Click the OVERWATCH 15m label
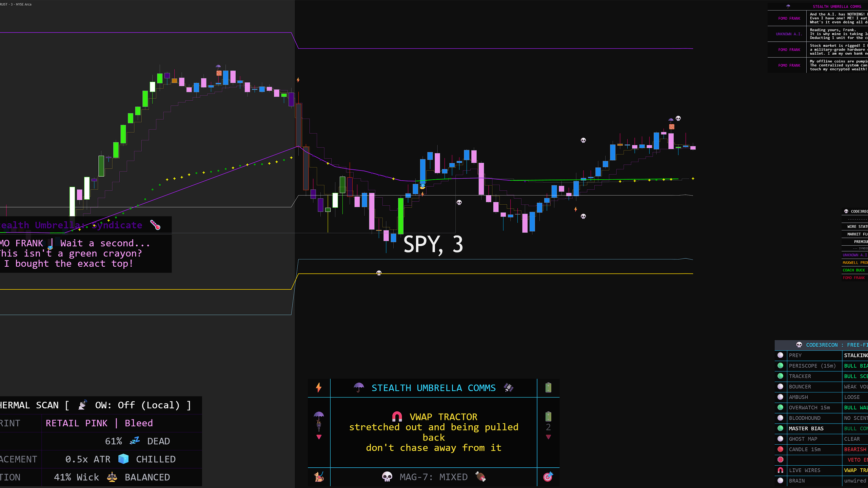This screenshot has width=868, height=488. (809, 408)
